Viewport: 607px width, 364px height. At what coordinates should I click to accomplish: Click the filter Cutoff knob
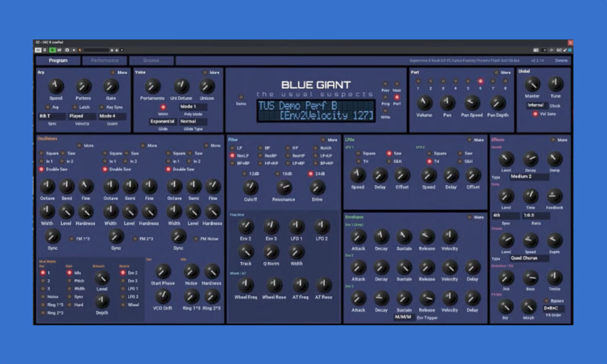point(250,188)
